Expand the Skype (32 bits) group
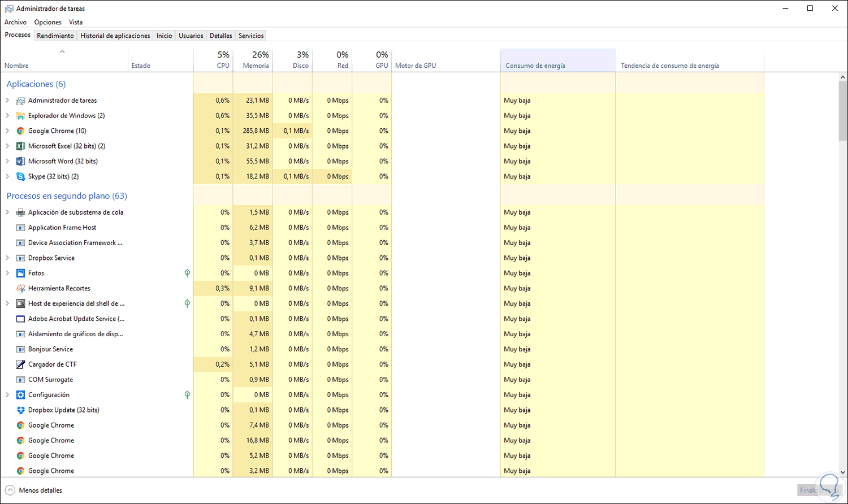This screenshot has height=504, width=848. (7, 177)
